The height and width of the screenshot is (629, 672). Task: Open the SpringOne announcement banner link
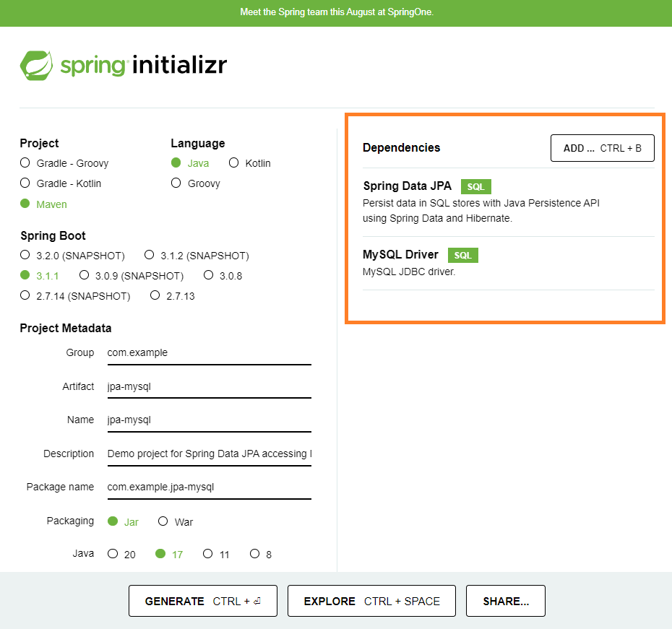tap(337, 12)
